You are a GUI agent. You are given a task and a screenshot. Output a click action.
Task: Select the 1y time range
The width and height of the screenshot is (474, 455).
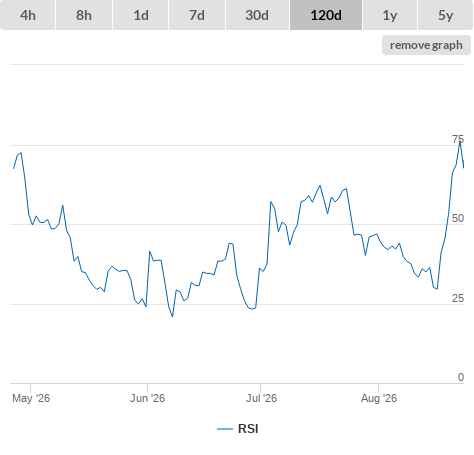(390, 15)
